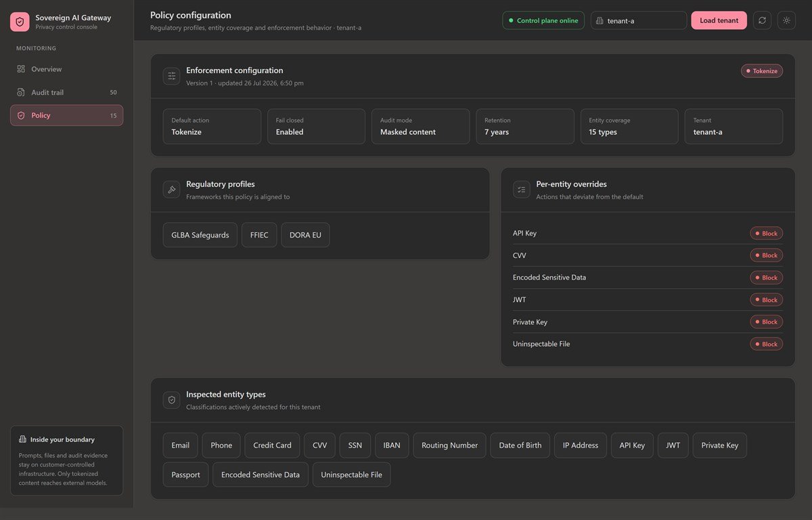Click the Encoded Sensitive Data entity chip
The height and width of the screenshot is (520, 812).
[x=261, y=475]
